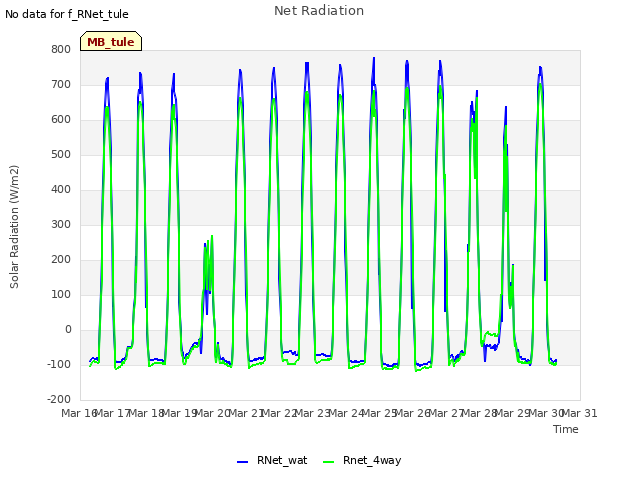Click the Mar 30 x-axis label
The width and height of the screenshot is (640, 480).
point(546,413)
